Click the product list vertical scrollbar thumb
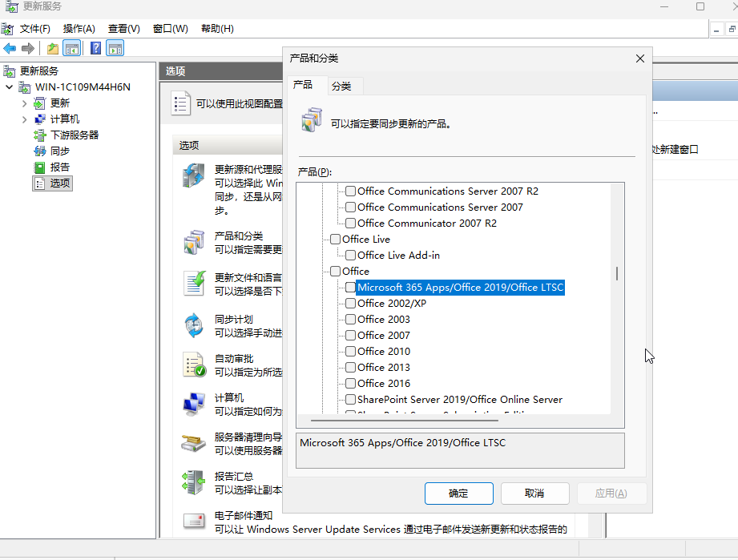Screen dimensions: 738x560 (616, 274)
